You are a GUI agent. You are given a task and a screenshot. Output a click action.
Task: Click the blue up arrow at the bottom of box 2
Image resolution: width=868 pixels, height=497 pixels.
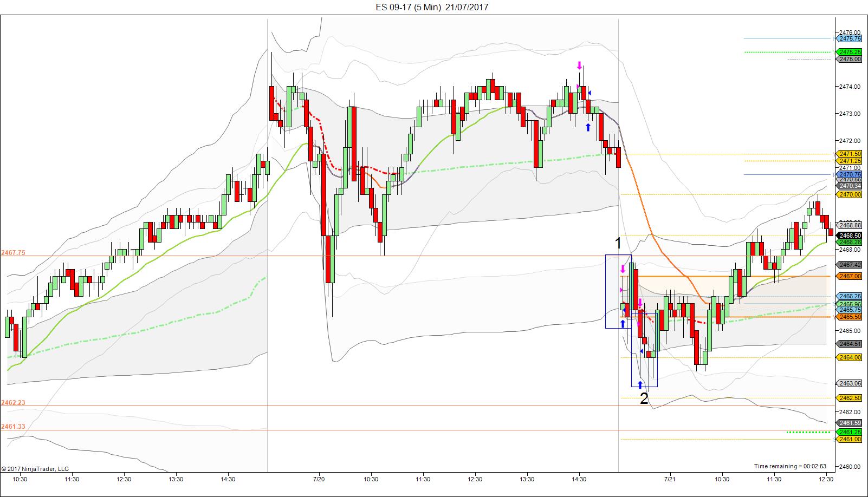pos(640,385)
